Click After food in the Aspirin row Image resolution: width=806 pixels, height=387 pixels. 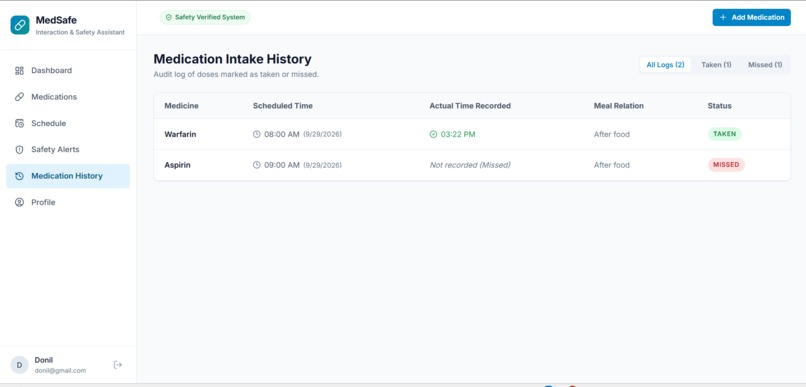click(612, 165)
